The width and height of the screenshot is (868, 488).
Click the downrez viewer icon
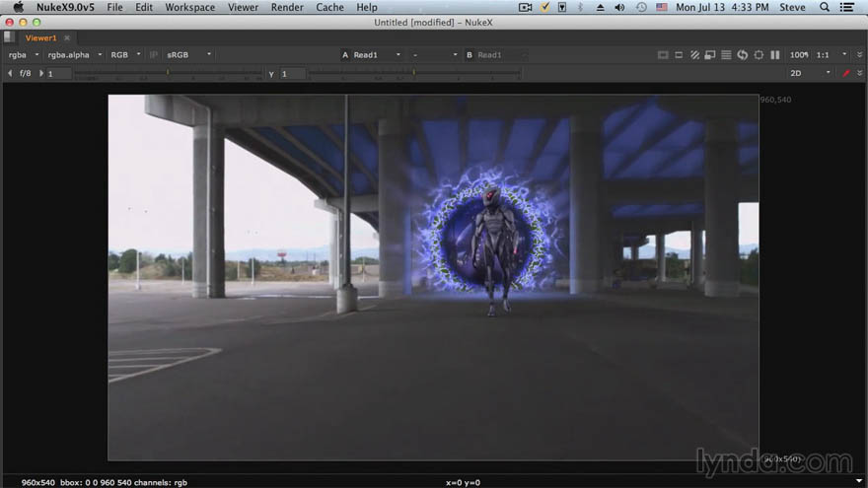coord(709,55)
